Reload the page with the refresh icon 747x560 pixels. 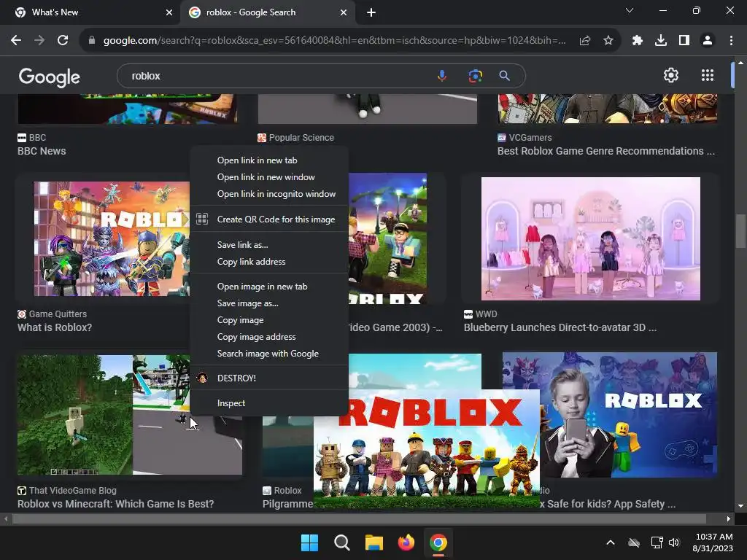pyautogui.click(x=63, y=41)
